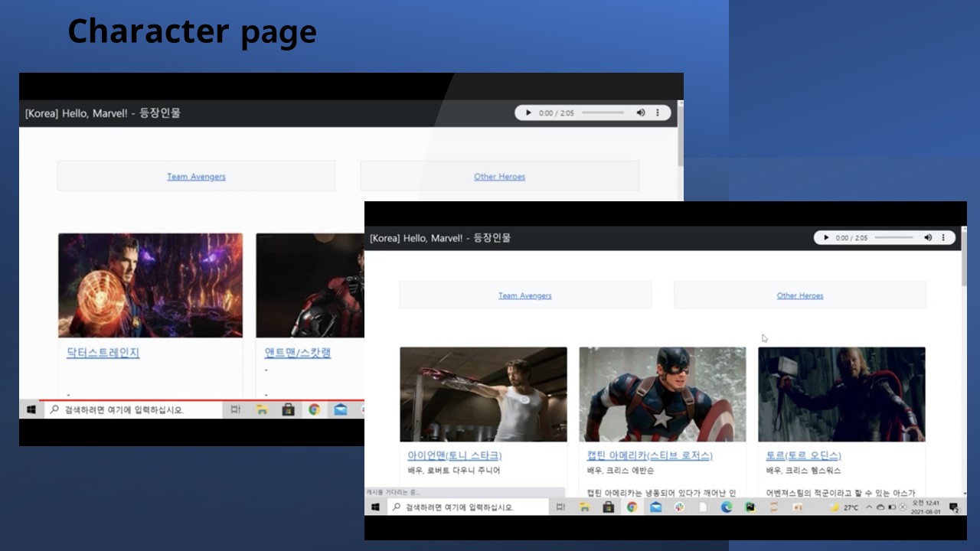The width and height of the screenshot is (980, 551).
Task: Open the 캡틴 아메리카(스티브 로저스) link
Action: 650,456
